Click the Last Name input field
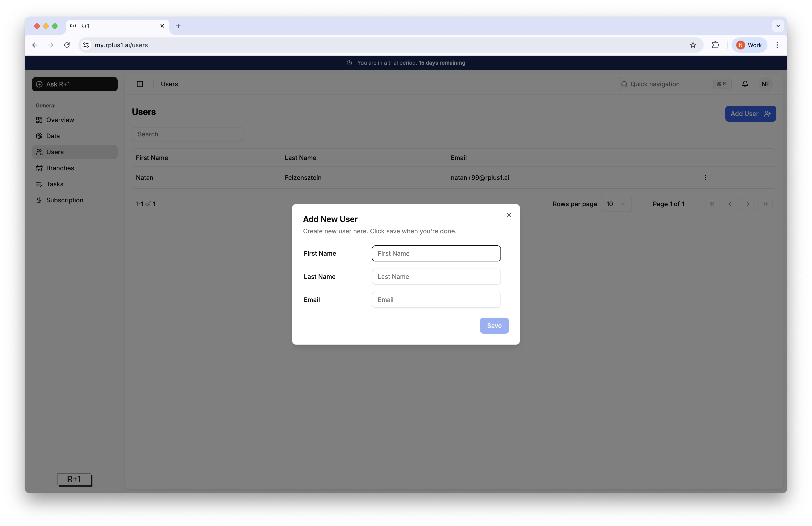Screen dimensions: 812x526 [x=436, y=276]
